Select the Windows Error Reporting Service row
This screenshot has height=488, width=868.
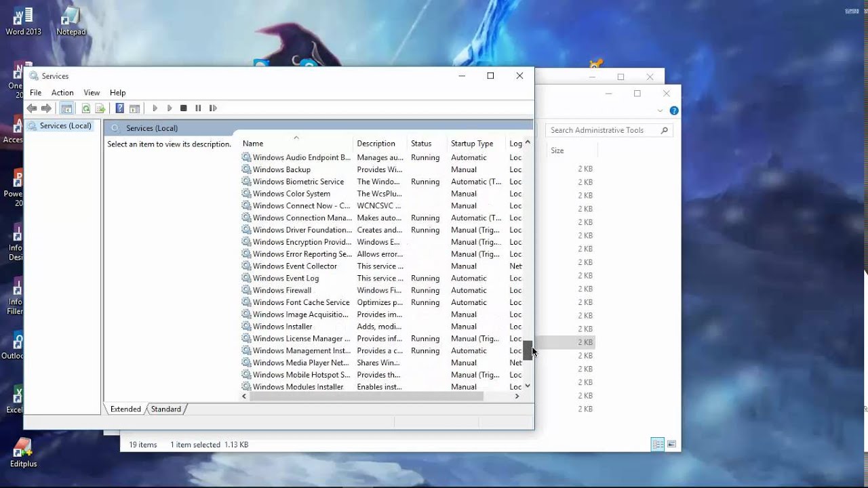pyautogui.click(x=381, y=254)
